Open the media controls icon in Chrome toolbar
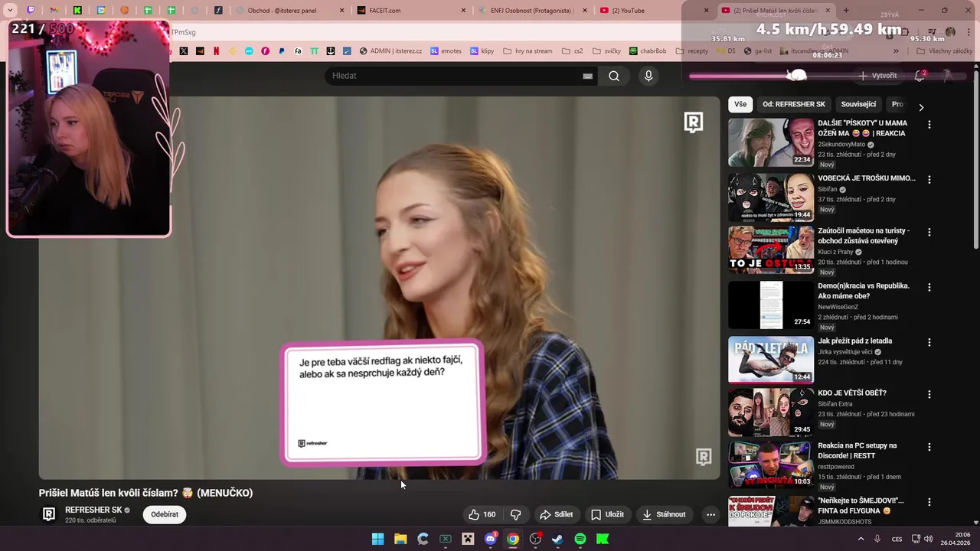The height and width of the screenshot is (551, 980). pyautogui.click(x=932, y=32)
